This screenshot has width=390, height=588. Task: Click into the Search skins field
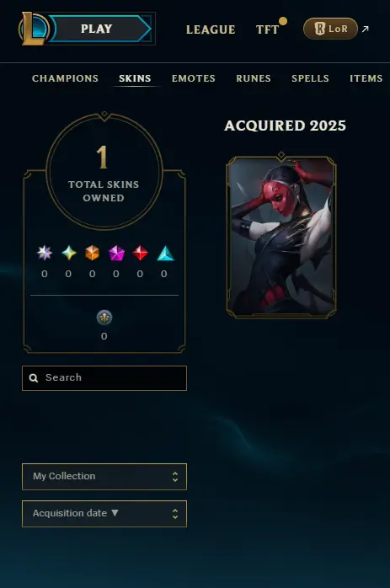(104, 378)
